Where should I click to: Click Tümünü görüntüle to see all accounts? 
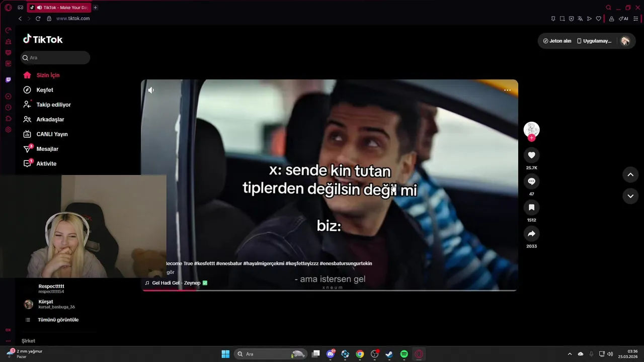58,320
